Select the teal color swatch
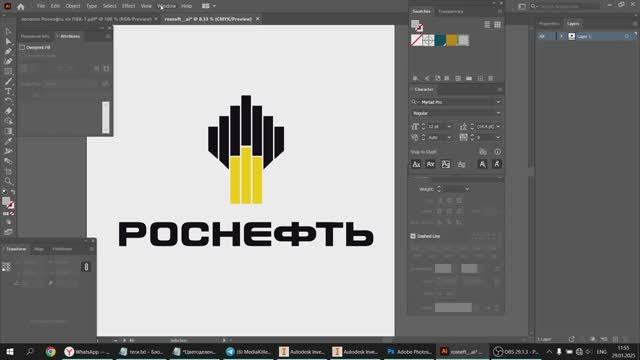Viewport: 640px width, 360px height. [x=440, y=40]
